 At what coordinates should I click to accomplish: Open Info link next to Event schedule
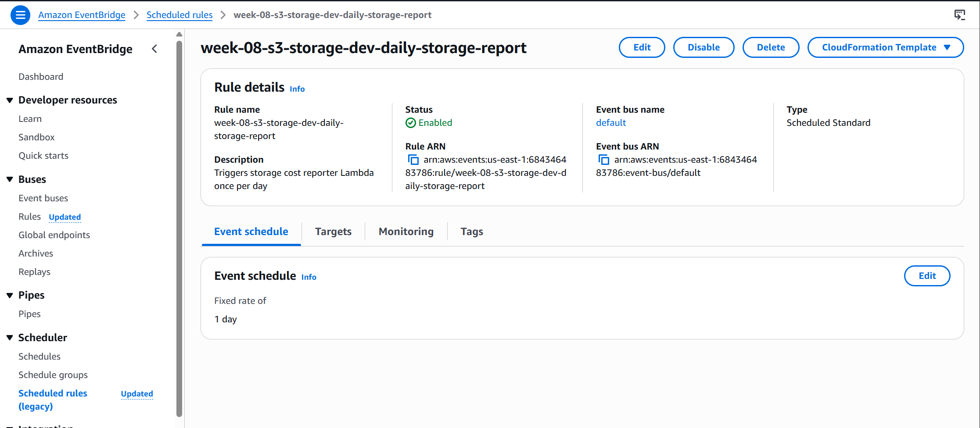coord(309,277)
